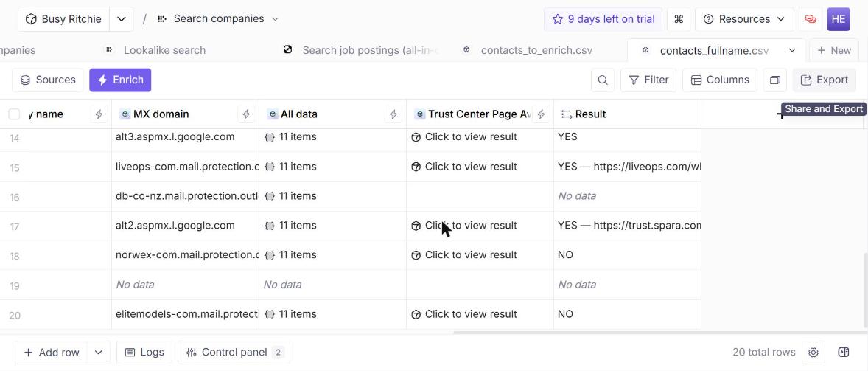This screenshot has height=371, width=868.
Task: Click the horizontal scrollbar under the table
Action: point(659,332)
